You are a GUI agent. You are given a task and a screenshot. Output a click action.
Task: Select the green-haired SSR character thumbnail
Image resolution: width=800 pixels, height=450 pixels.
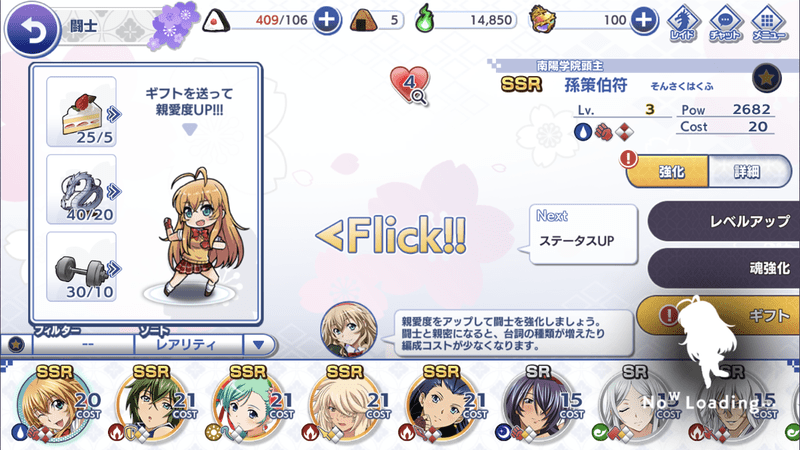(152, 405)
